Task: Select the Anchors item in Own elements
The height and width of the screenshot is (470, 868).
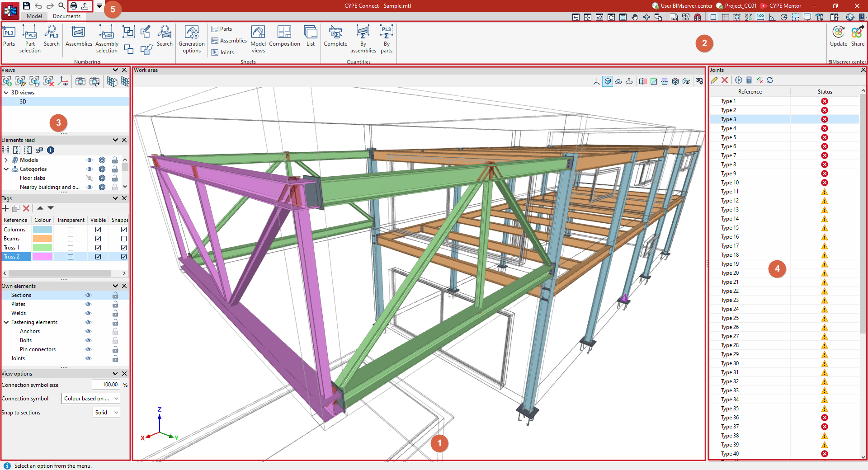Action: (30, 331)
